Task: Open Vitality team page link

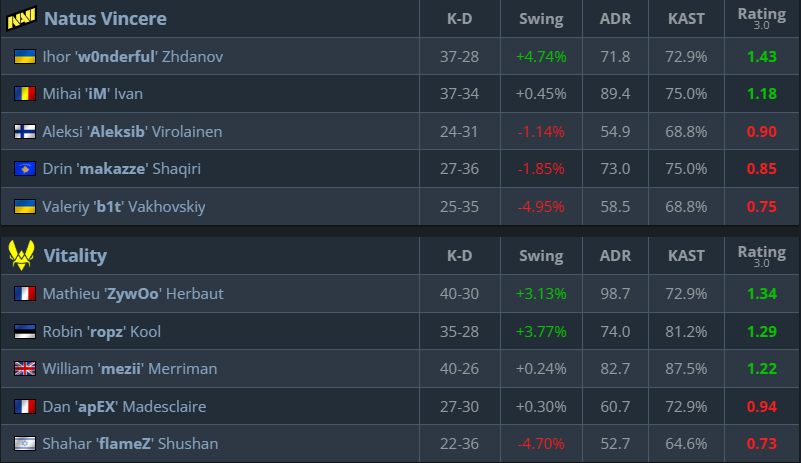Action: (x=75, y=255)
